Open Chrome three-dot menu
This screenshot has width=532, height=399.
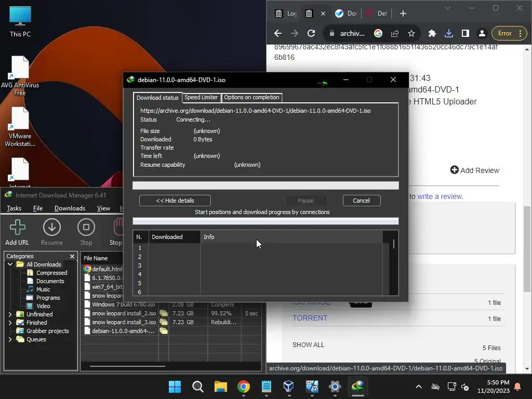[521, 33]
